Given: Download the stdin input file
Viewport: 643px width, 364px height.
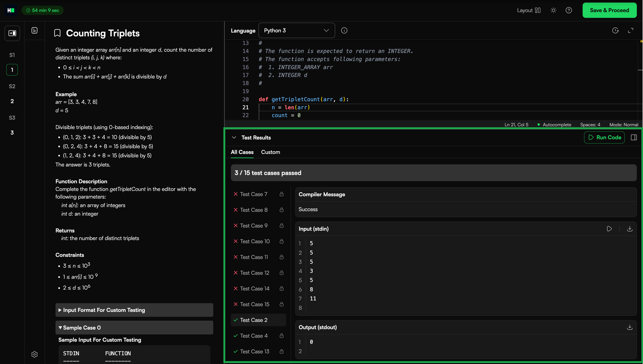Looking at the screenshot, I should pyautogui.click(x=630, y=229).
